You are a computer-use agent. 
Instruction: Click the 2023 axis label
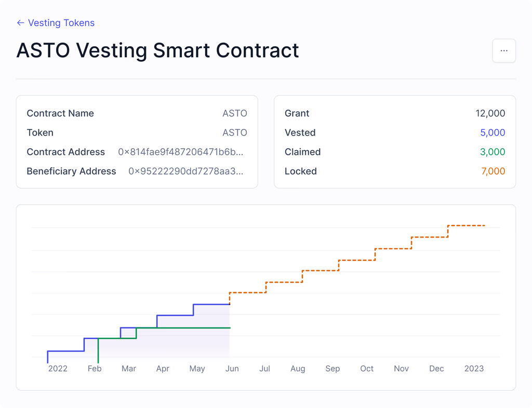474,368
